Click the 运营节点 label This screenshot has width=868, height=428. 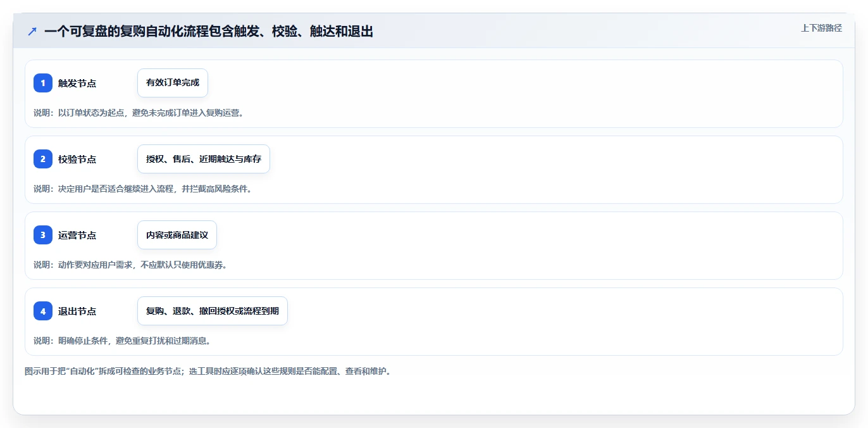click(77, 235)
